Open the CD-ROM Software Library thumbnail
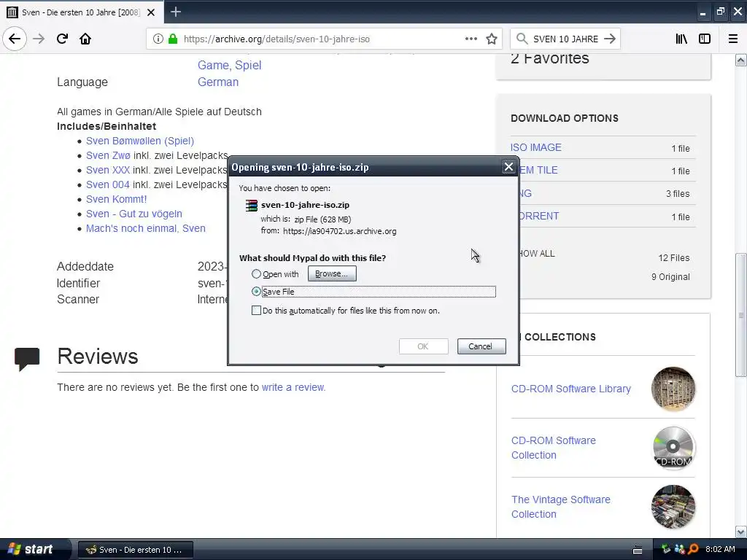Image resolution: width=747 pixels, height=560 pixels. (x=673, y=389)
